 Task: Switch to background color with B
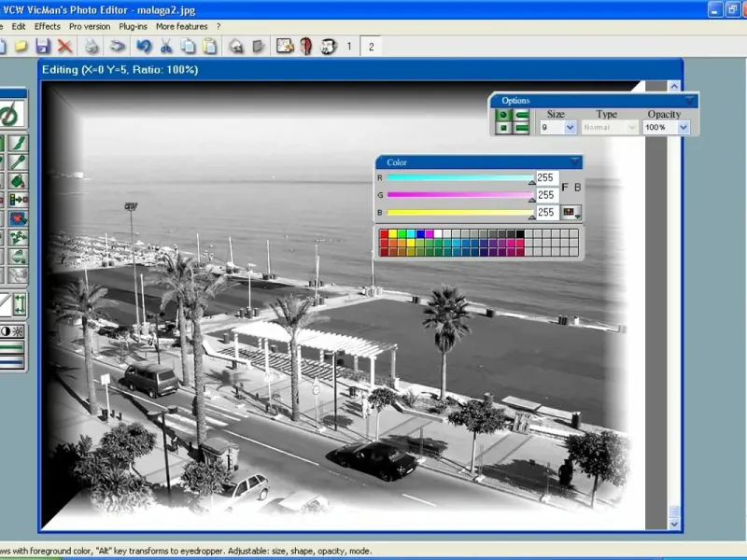pyautogui.click(x=577, y=188)
